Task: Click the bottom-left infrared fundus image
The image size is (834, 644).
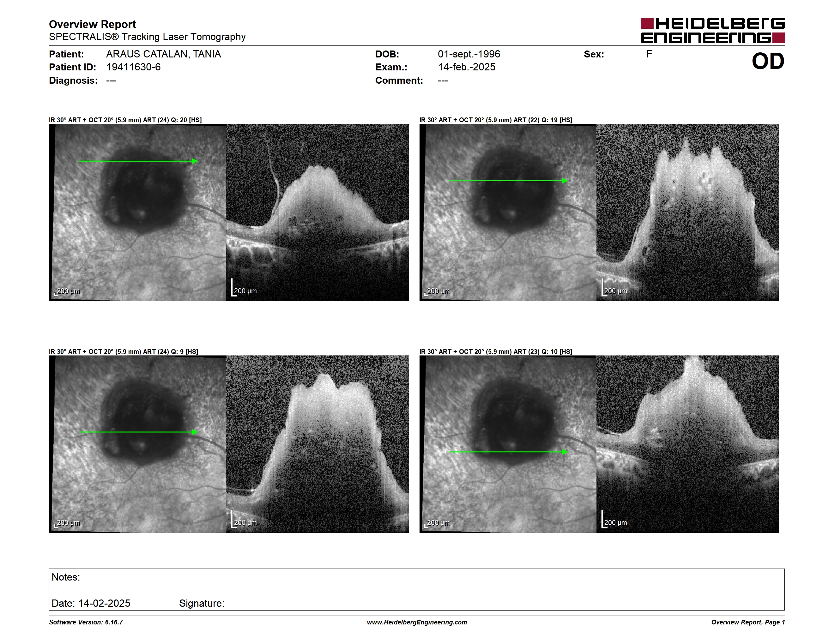Action: point(137,444)
